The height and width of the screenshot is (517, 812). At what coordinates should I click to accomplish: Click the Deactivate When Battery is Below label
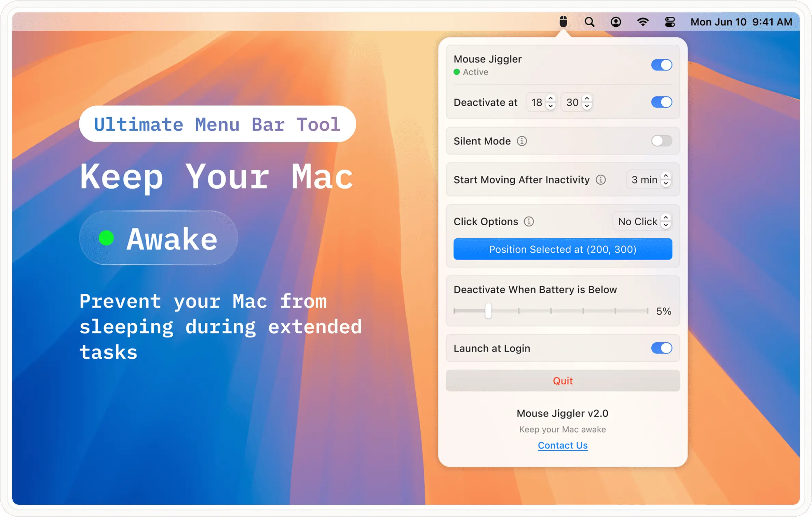pyautogui.click(x=535, y=290)
